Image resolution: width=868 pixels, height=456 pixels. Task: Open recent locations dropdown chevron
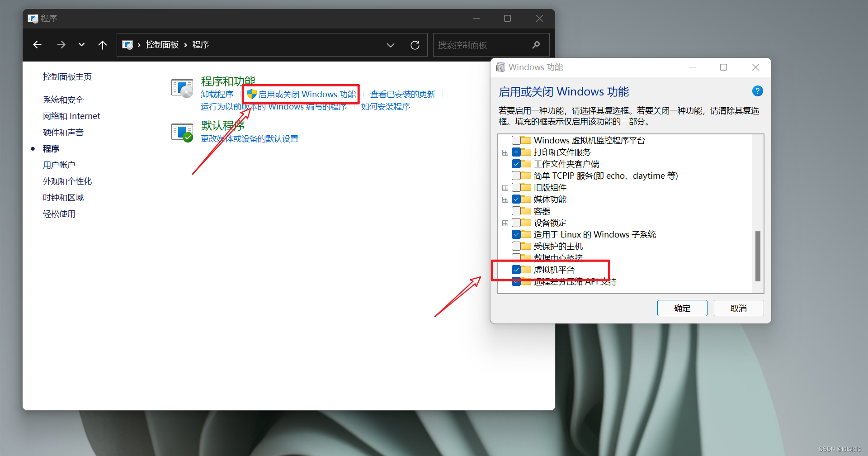pyautogui.click(x=81, y=45)
